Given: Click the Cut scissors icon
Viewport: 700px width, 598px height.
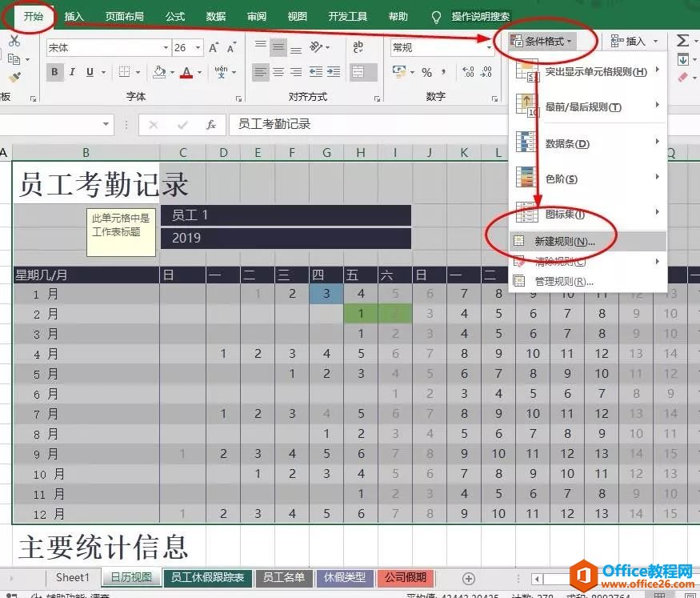Looking at the screenshot, I should tap(14, 42).
